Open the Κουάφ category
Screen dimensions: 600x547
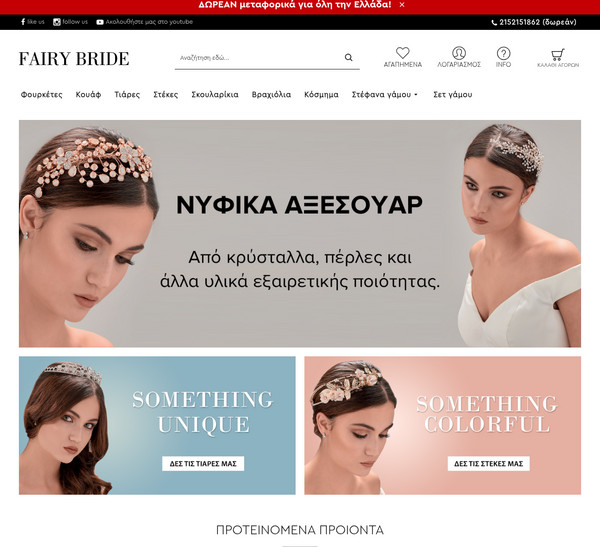(x=88, y=95)
